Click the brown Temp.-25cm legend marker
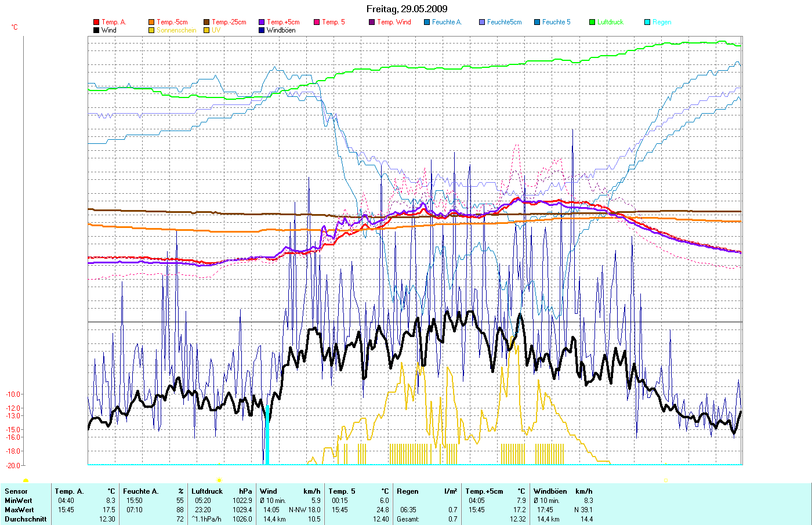Viewport: 812px width, 525px height. click(206, 23)
